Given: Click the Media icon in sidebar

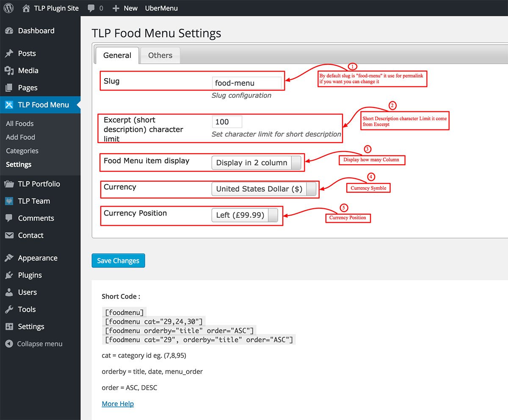Looking at the screenshot, I should tap(9, 71).
